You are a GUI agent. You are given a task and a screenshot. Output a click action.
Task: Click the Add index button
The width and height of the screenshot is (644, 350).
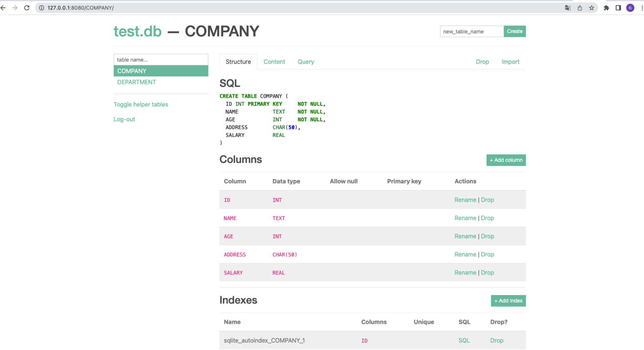point(508,301)
